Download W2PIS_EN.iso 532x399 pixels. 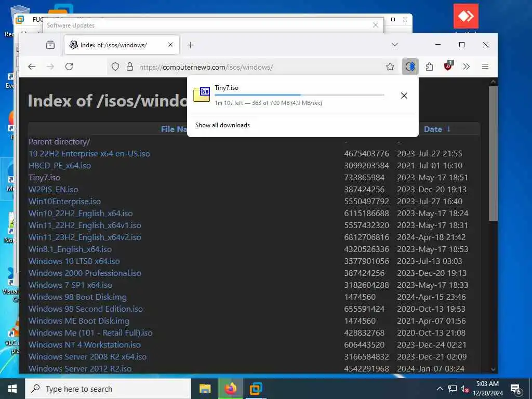pos(54,189)
